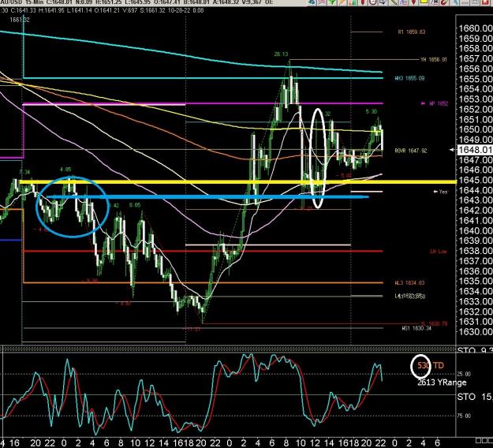Click the green down-arrow toolbar icon

point(332,2)
